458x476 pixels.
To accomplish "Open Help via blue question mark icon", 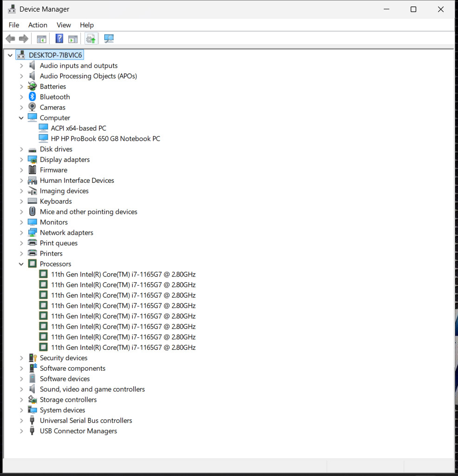I will click(x=59, y=39).
